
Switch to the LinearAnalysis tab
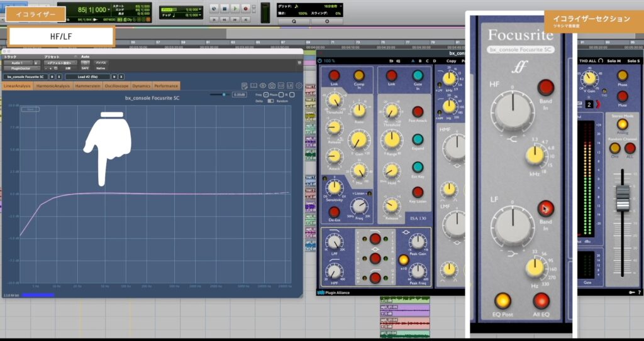[x=17, y=86]
